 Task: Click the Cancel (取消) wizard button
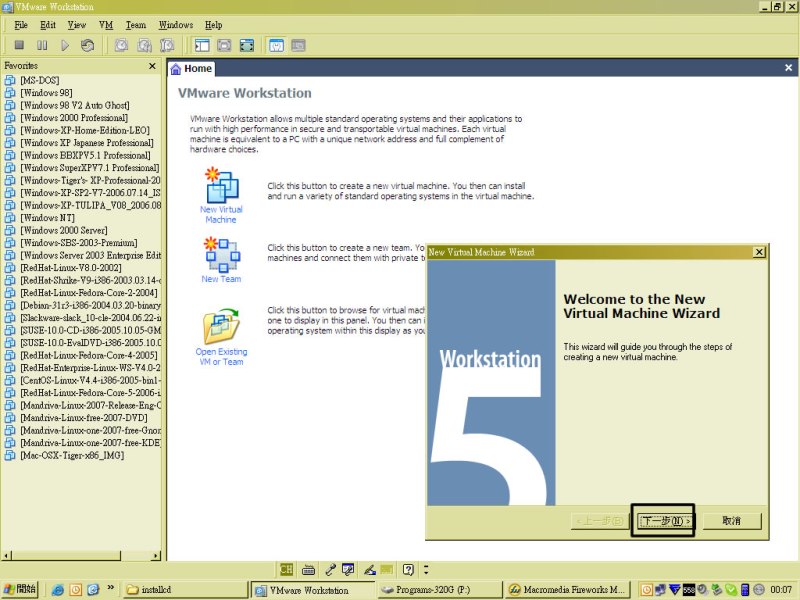[x=732, y=521]
